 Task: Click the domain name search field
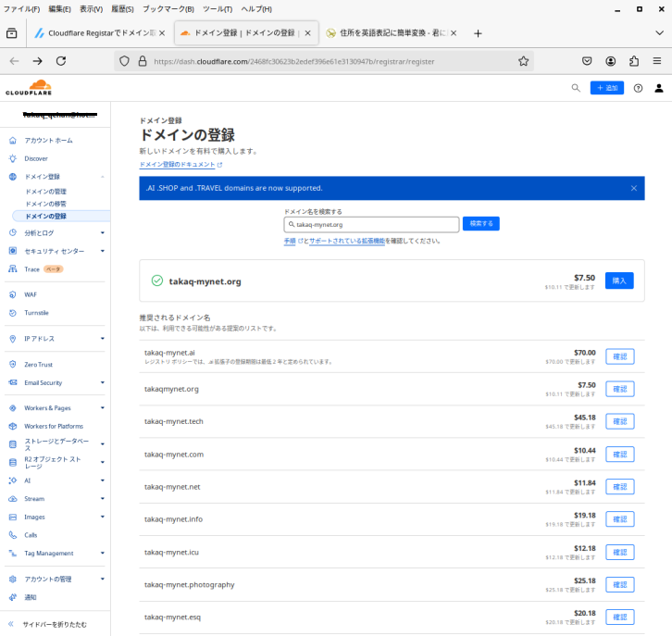[372, 224]
